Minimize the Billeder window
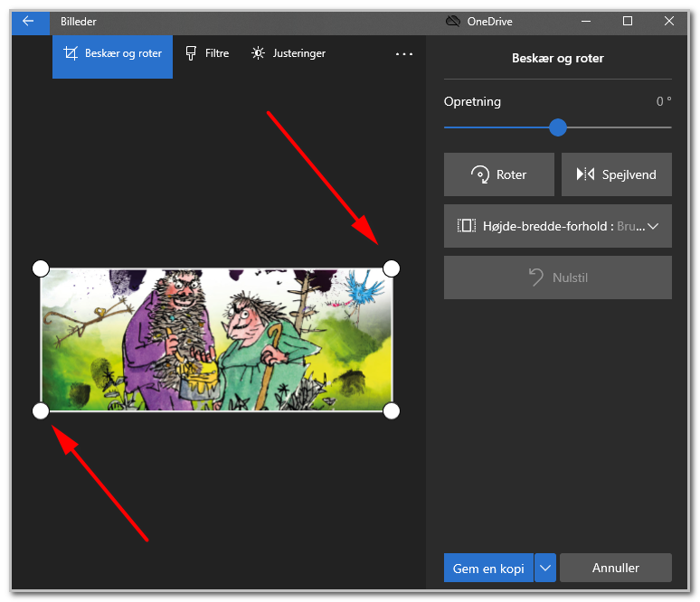700x602 pixels. tap(586, 22)
